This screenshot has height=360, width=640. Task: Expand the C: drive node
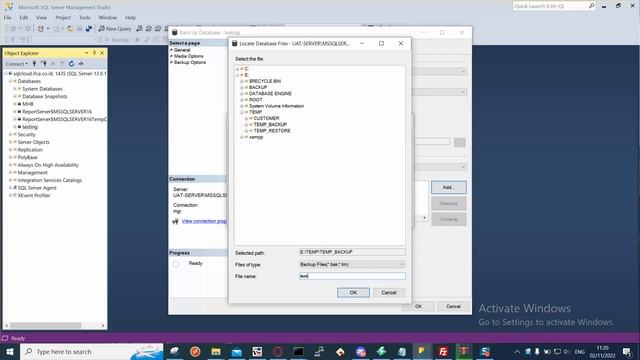(x=237, y=69)
